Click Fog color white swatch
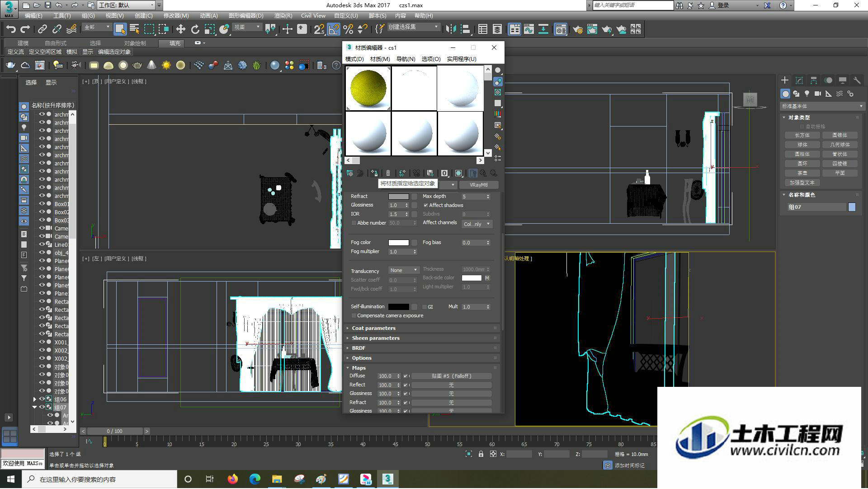 [399, 243]
